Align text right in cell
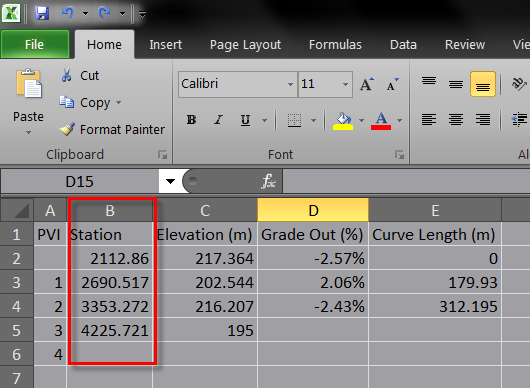Image resolution: width=530 pixels, height=388 pixels. pyautogui.click(x=483, y=119)
